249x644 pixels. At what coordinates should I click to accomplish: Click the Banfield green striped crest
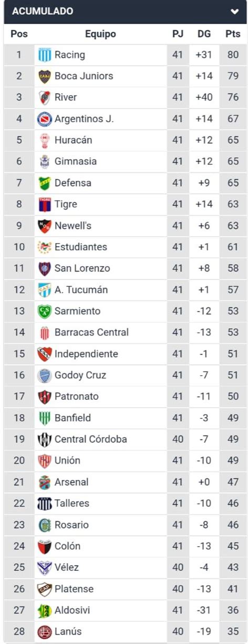pos(45,418)
